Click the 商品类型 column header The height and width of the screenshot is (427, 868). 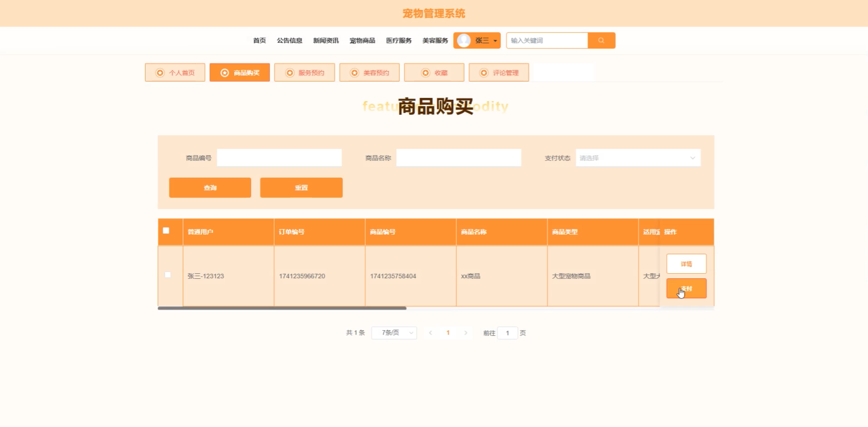pos(592,232)
